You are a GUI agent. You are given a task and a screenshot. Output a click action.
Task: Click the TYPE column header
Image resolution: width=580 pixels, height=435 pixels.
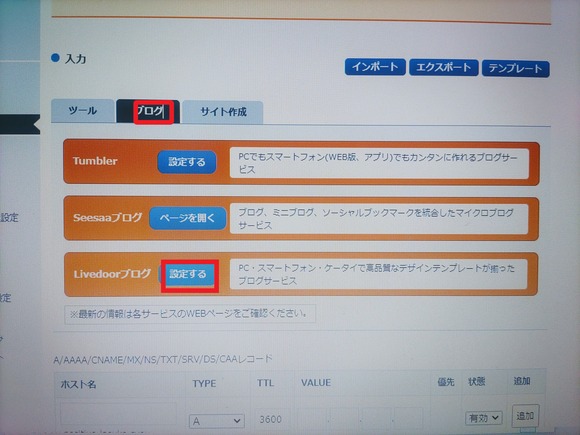click(x=204, y=384)
